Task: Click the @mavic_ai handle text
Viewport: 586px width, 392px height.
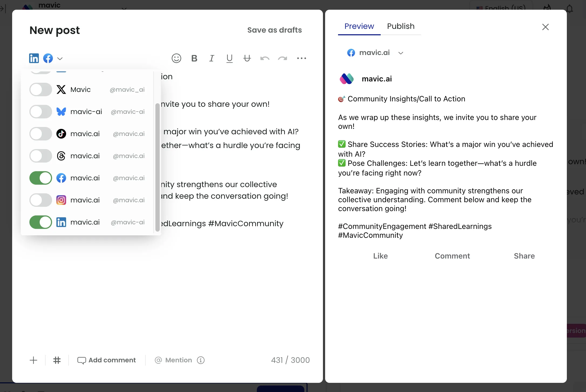Action: pos(127,90)
